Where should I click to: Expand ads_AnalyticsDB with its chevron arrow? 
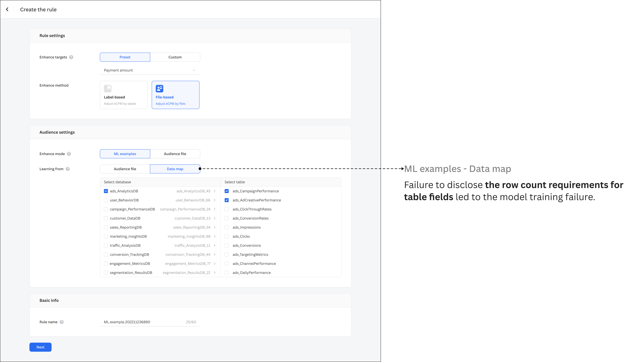click(215, 191)
